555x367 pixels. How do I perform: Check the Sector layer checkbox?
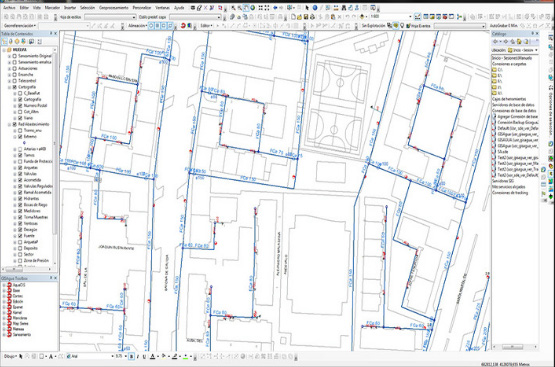point(20,254)
